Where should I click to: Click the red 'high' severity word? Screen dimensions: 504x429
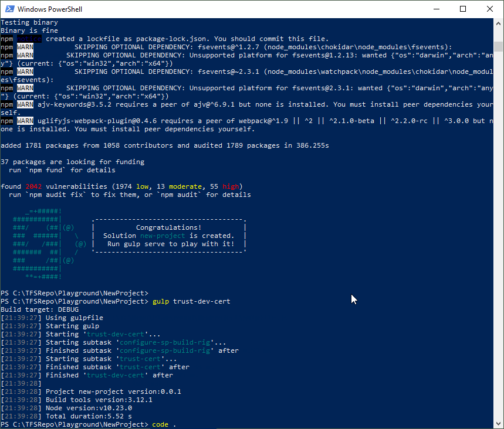(231, 186)
